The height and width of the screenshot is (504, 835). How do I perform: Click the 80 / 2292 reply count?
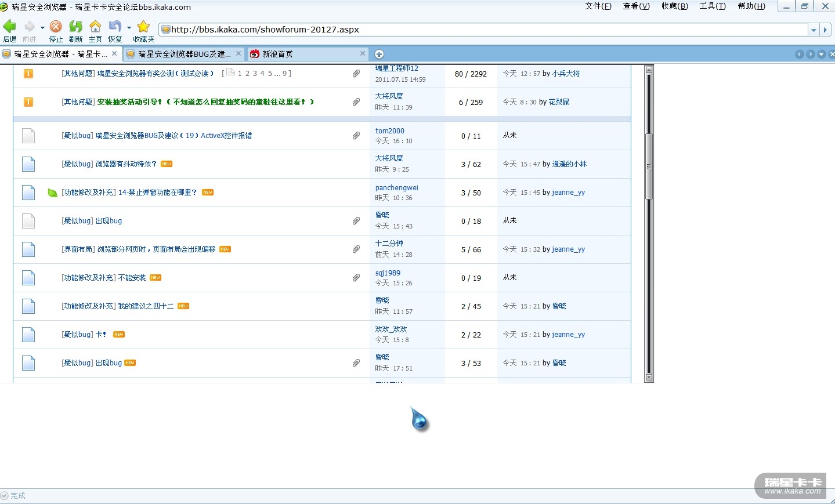coord(471,74)
